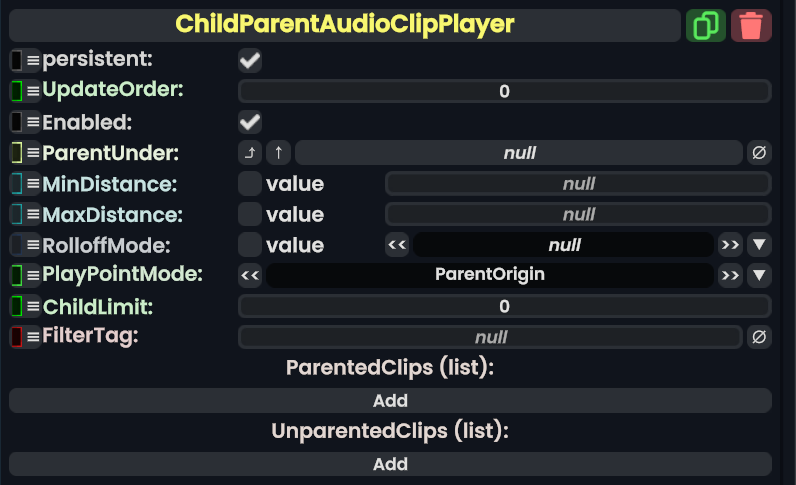The image size is (796, 485).
Task: Click the green duplicate component icon
Action: click(706, 25)
